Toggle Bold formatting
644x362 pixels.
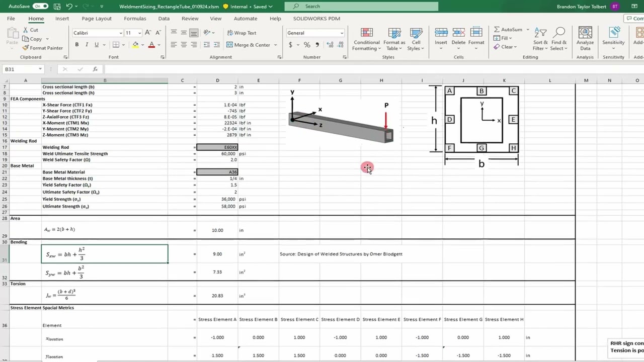(x=77, y=45)
